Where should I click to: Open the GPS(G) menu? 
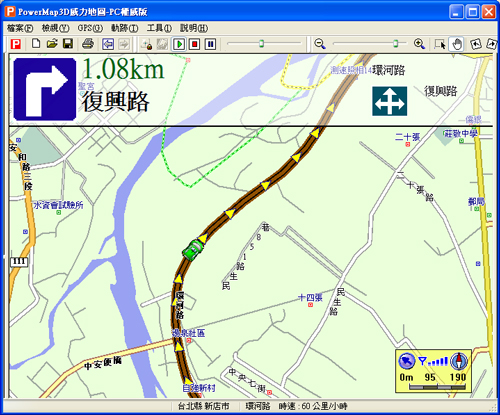tap(90, 28)
